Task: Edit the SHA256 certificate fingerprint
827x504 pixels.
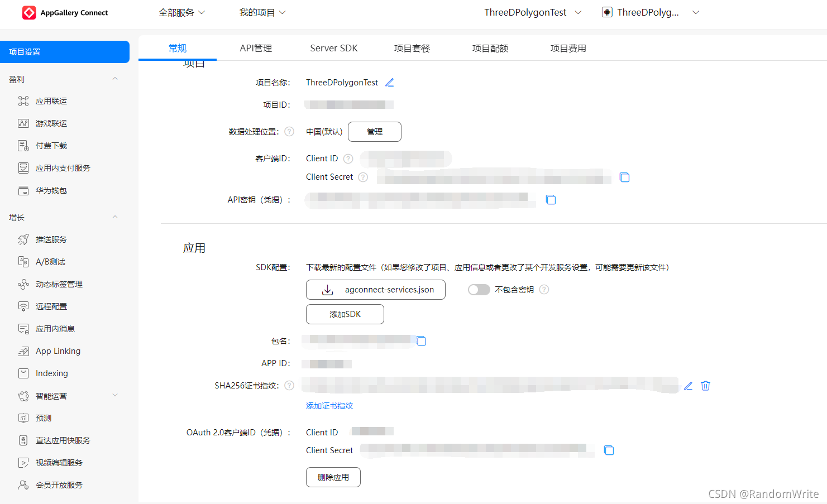Action: (688, 386)
